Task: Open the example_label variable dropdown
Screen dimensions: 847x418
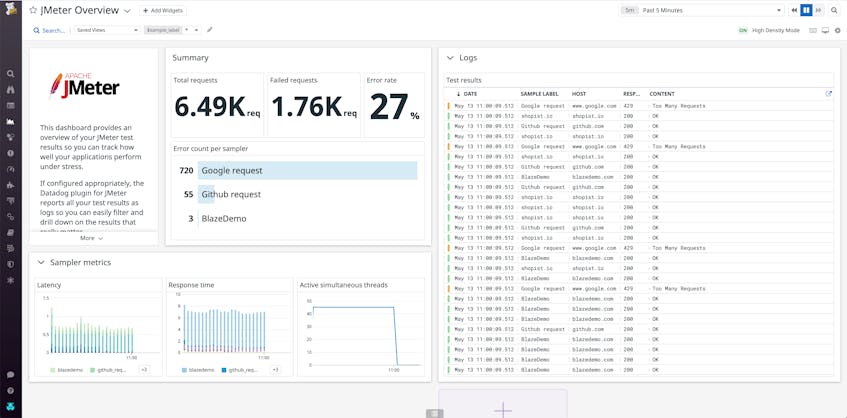Action: (x=173, y=30)
